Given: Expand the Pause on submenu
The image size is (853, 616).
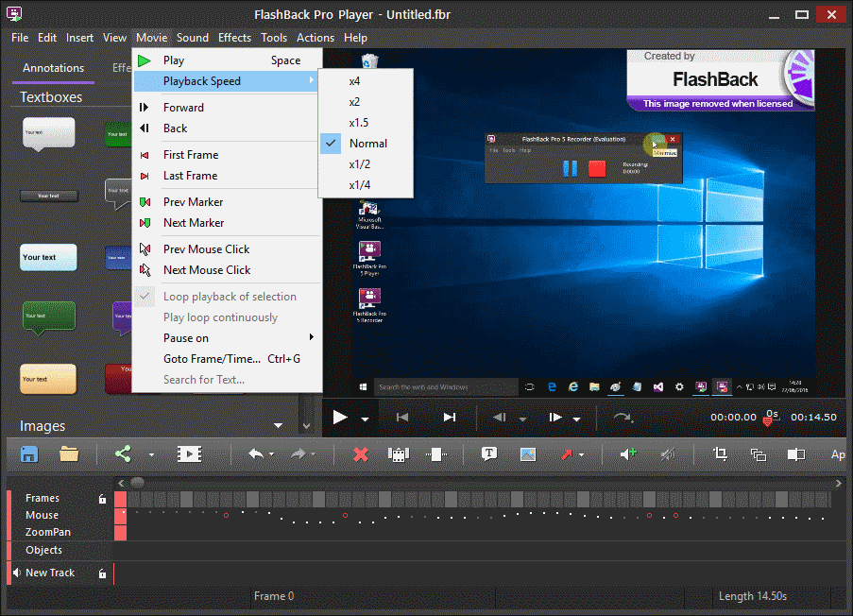Looking at the screenshot, I should [227, 338].
